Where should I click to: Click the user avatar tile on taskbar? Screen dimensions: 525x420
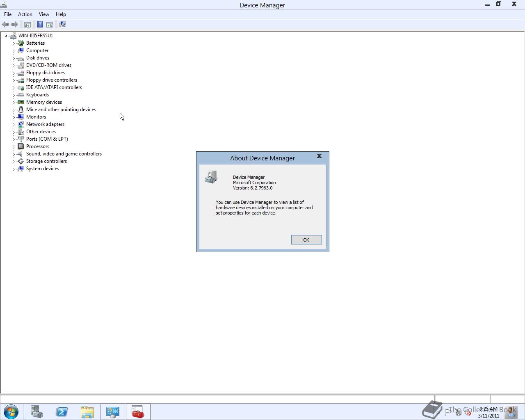pos(511,412)
